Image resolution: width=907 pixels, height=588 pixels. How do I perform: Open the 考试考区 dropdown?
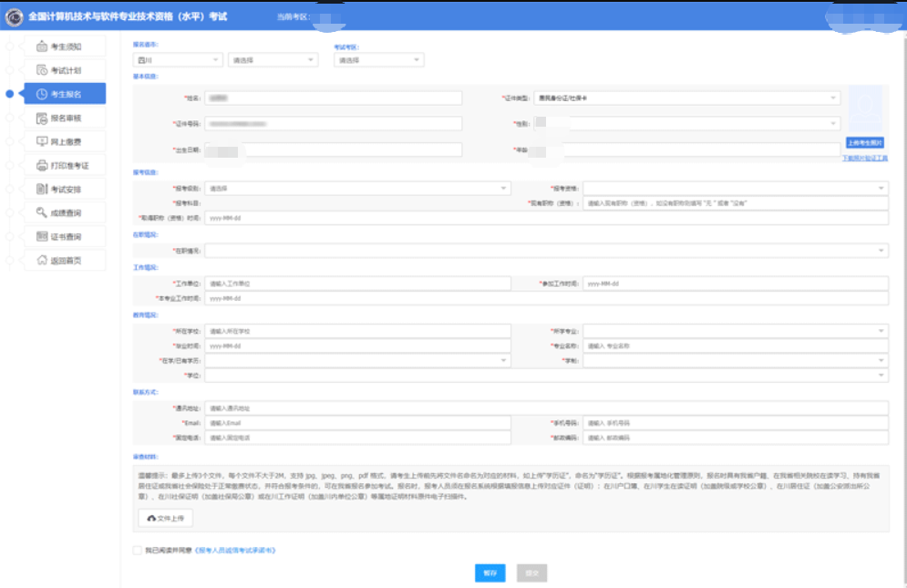[378, 60]
